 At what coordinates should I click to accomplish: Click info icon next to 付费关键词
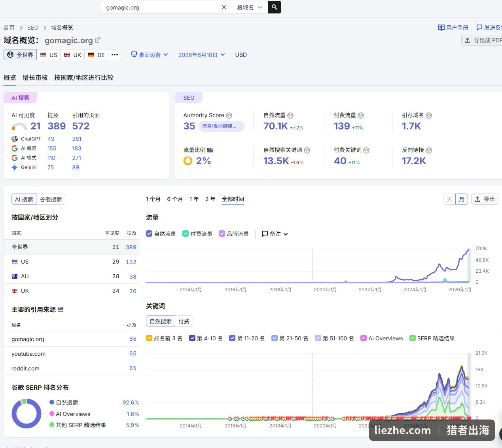[366, 150]
